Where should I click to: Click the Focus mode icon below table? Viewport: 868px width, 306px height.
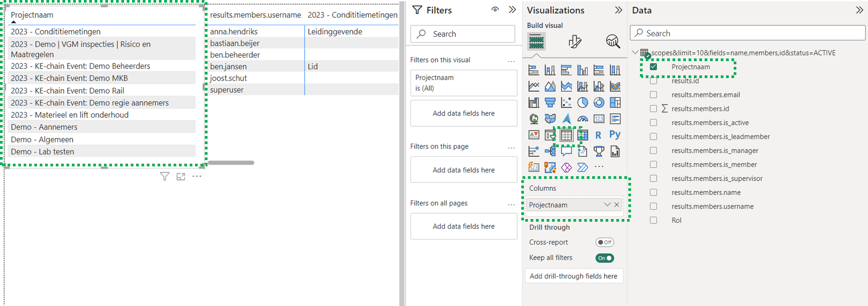pos(181,177)
